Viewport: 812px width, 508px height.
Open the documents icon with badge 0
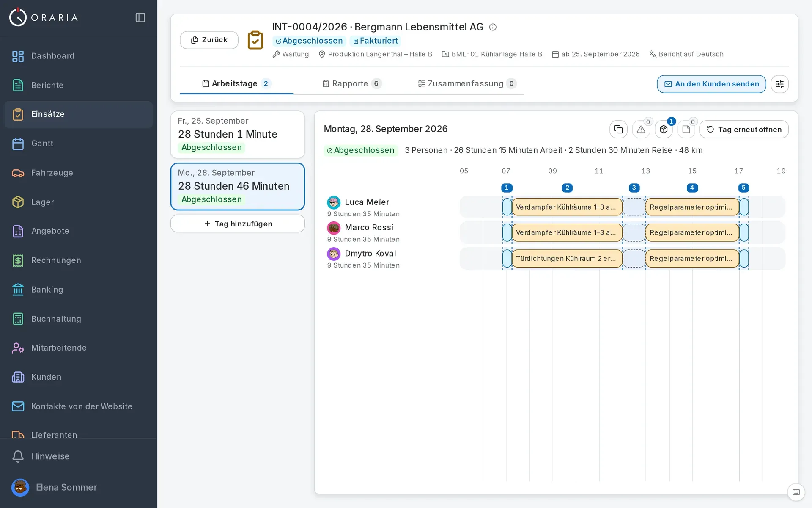coord(686,129)
